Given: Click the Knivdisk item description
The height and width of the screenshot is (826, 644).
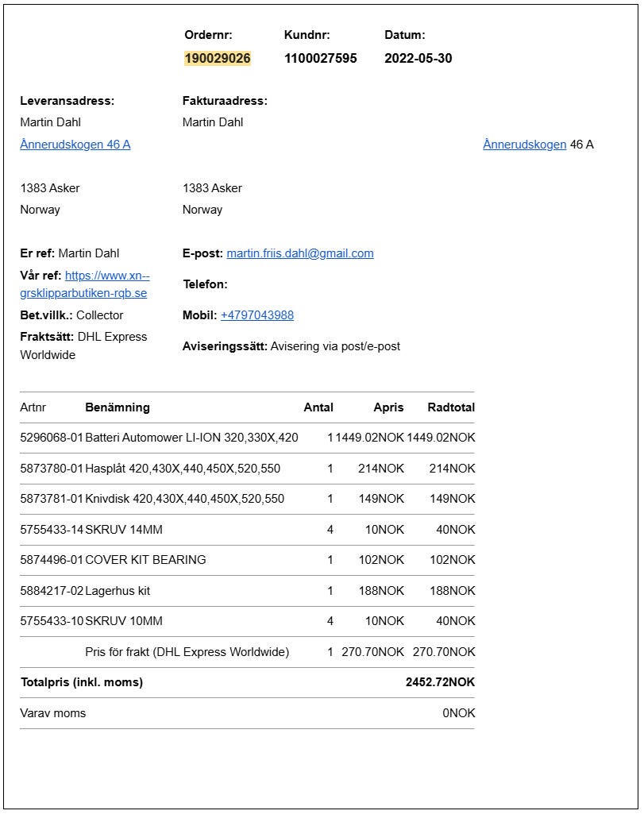Looking at the screenshot, I should coord(185,498).
